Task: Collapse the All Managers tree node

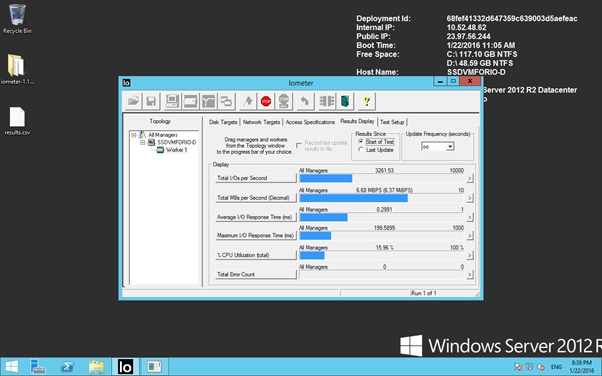Action: [x=134, y=135]
